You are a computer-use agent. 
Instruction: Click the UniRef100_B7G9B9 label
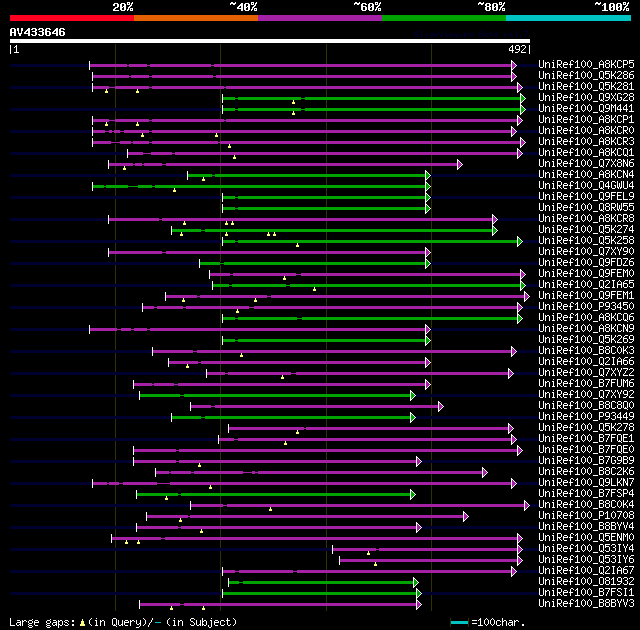point(586,461)
